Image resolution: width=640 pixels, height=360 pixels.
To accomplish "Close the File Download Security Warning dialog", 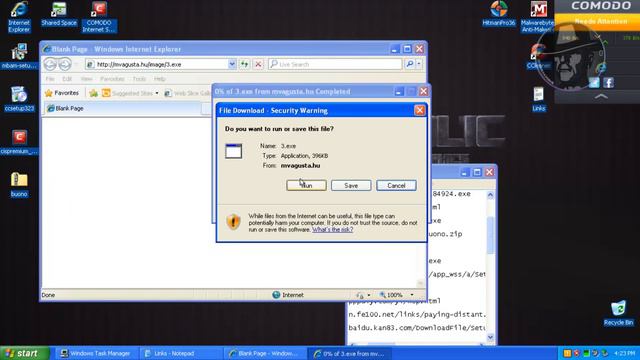I will 420,110.
